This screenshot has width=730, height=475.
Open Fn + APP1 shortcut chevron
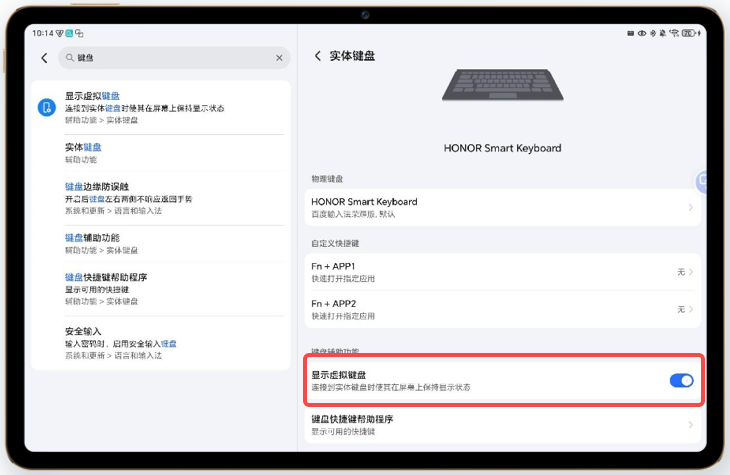(689, 272)
